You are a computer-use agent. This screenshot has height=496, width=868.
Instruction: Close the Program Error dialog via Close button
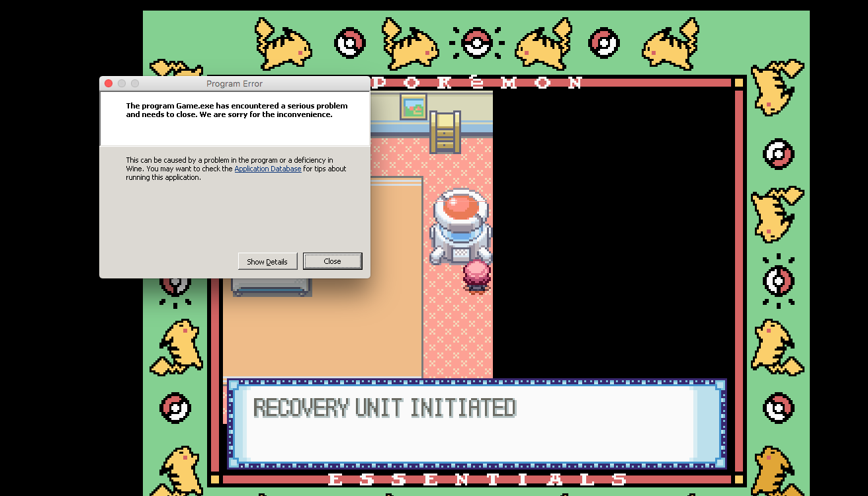point(332,261)
